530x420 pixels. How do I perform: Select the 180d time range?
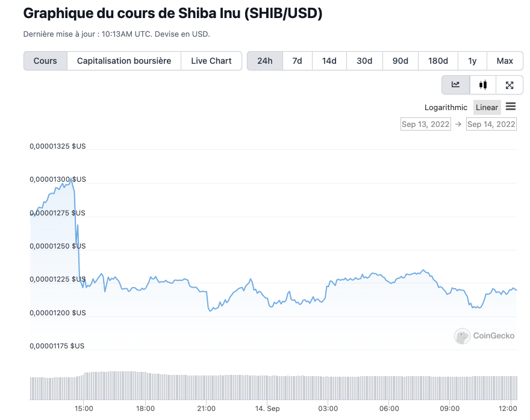point(438,61)
